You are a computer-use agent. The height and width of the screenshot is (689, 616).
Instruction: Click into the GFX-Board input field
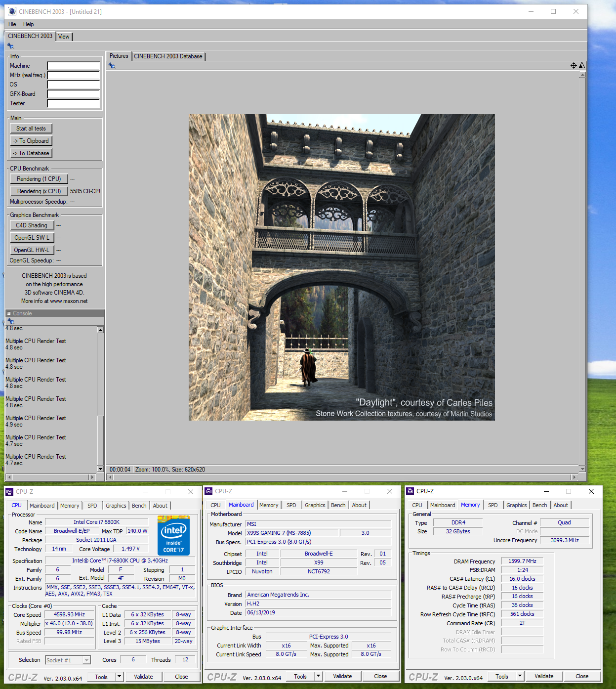click(74, 94)
